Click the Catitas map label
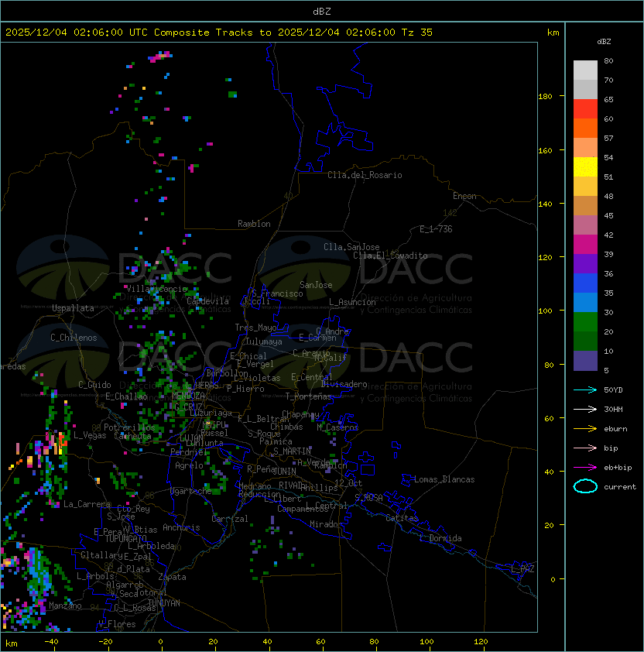644x652 pixels. (x=402, y=518)
